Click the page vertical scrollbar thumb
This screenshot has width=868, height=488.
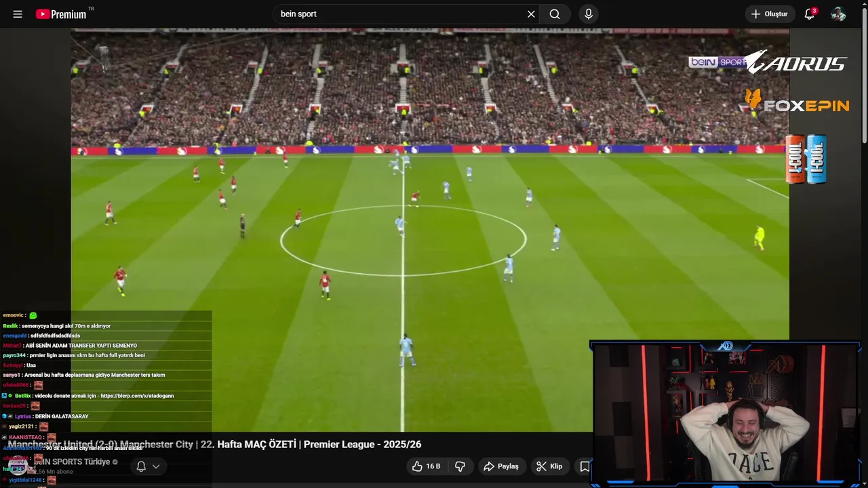[x=864, y=75]
